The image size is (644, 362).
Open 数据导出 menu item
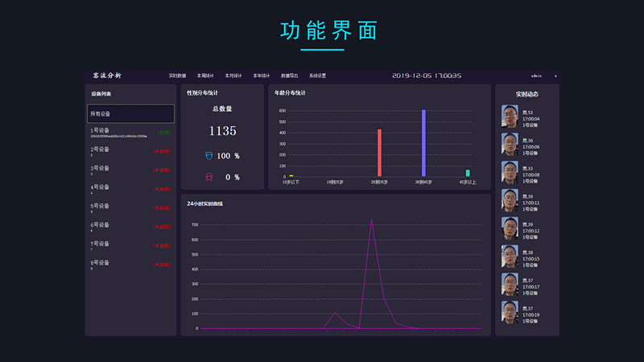coord(290,76)
